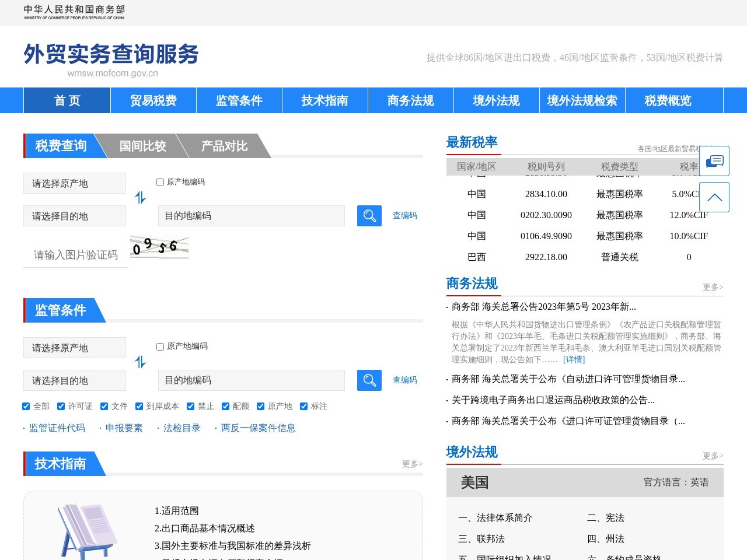Uncheck the 标注 checkbox

[x=303, y=407]
